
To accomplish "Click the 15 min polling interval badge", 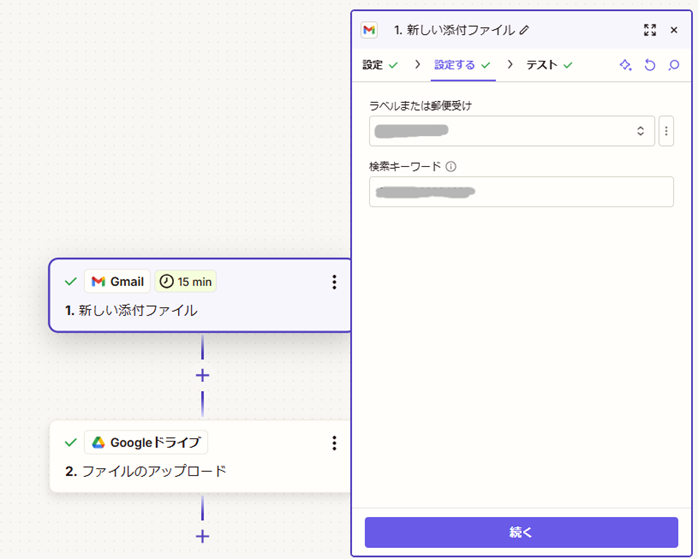I will 186,282.
